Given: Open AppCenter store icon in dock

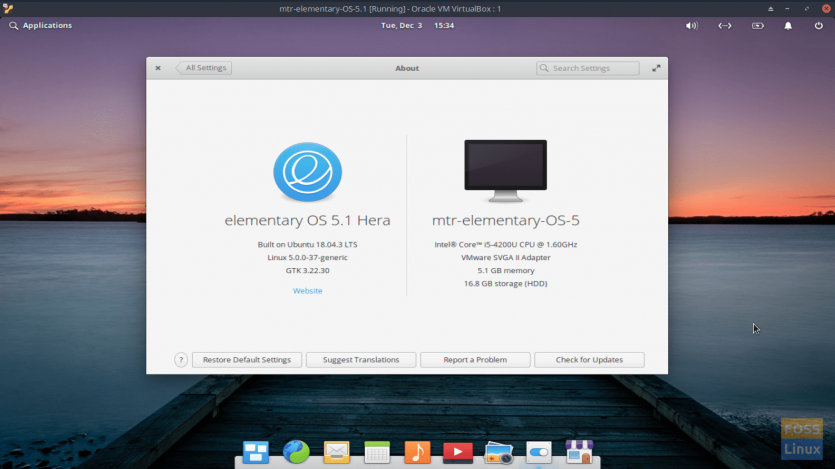Looking at the screenshot, I should pos(579,452).
